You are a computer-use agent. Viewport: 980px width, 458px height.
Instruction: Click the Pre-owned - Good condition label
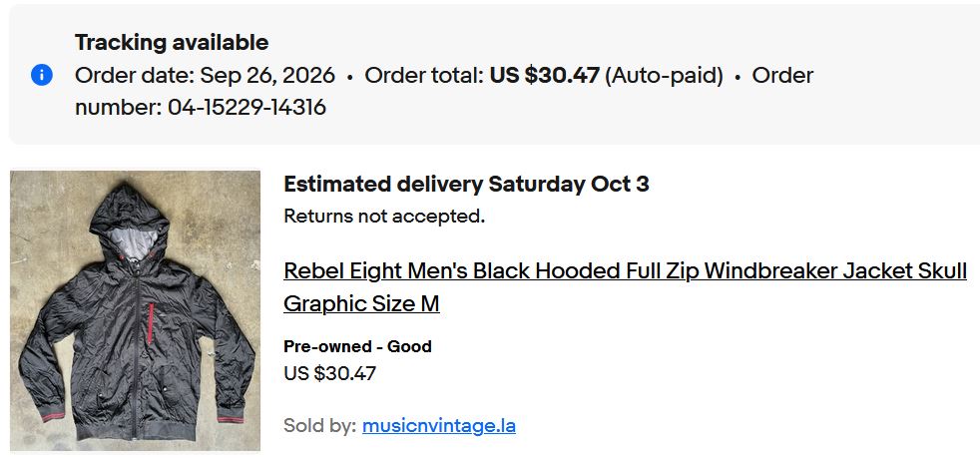click(x=357, y=346)
